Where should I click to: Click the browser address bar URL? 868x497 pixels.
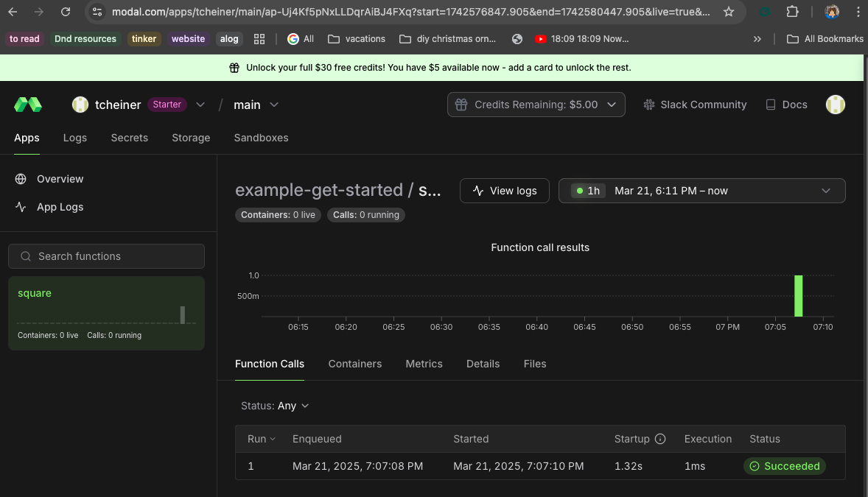pos(410,12)
